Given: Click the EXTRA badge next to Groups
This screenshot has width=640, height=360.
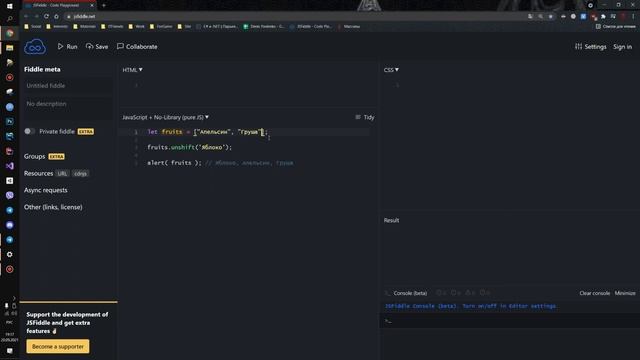Looking at the screenshot, I should pos(56,156).
